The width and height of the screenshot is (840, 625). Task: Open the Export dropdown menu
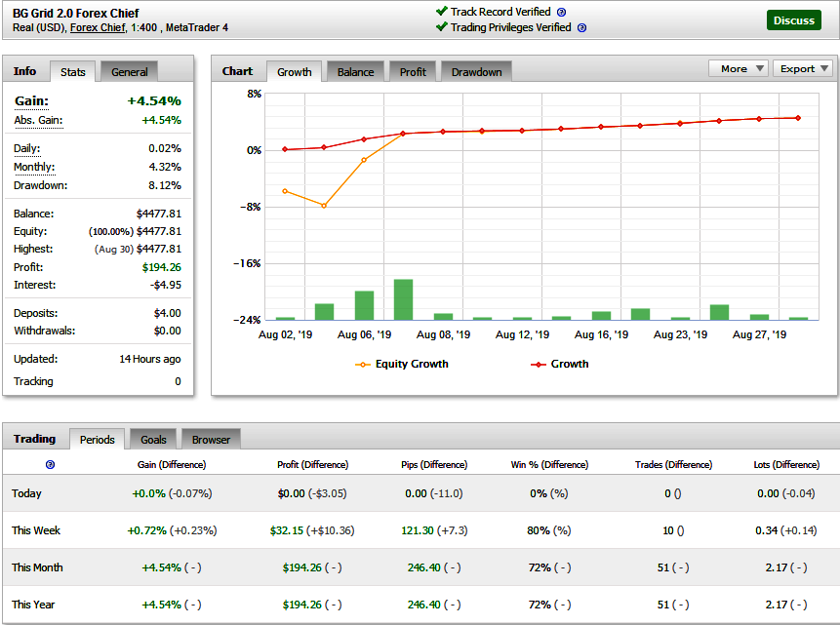coord(803,68)
